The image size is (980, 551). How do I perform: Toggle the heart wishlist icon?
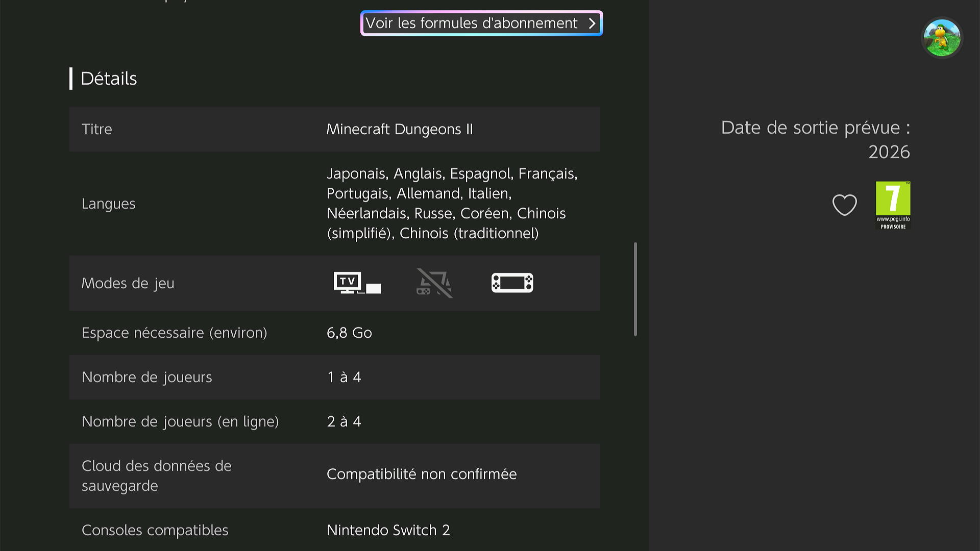(844, 205)
